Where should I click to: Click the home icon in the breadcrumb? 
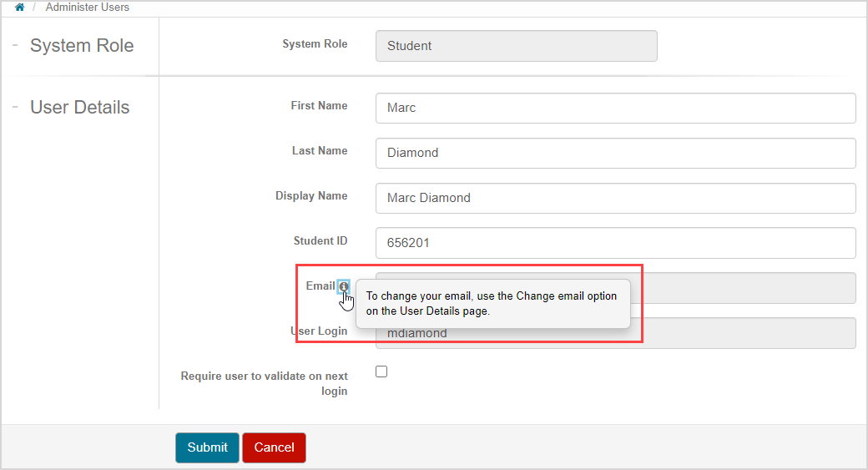tap(20, 8)
